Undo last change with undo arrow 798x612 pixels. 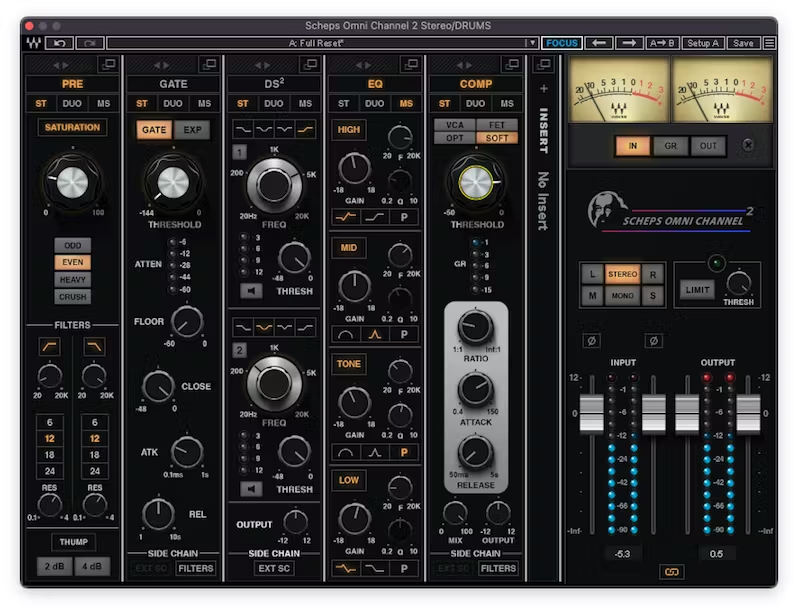point(60,43)
